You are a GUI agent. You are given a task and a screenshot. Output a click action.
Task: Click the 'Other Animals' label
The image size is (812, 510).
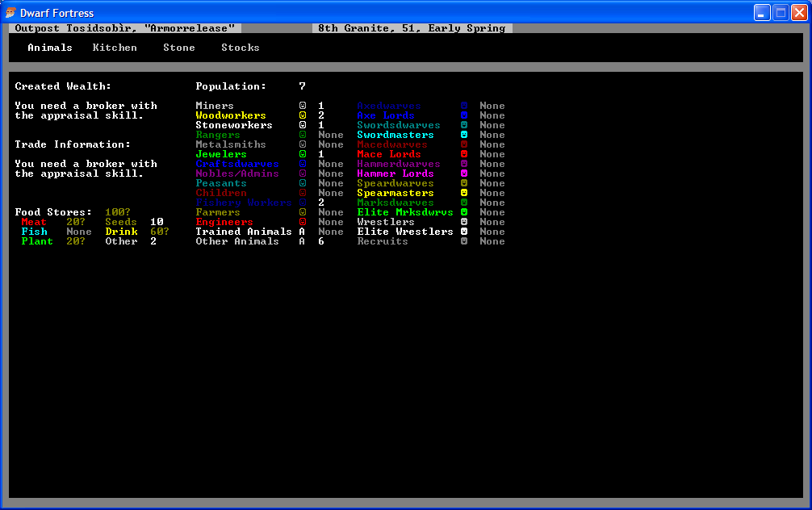(x=237, y=241)
